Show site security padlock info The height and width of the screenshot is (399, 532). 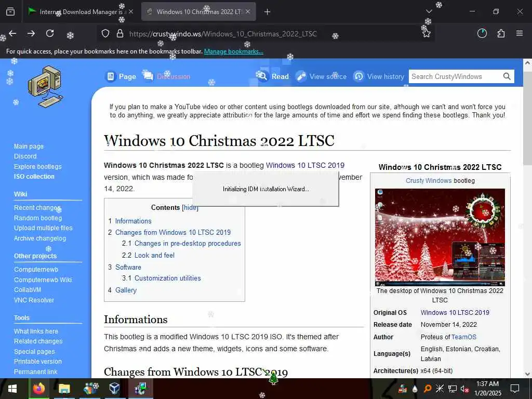tap(120, 34)
